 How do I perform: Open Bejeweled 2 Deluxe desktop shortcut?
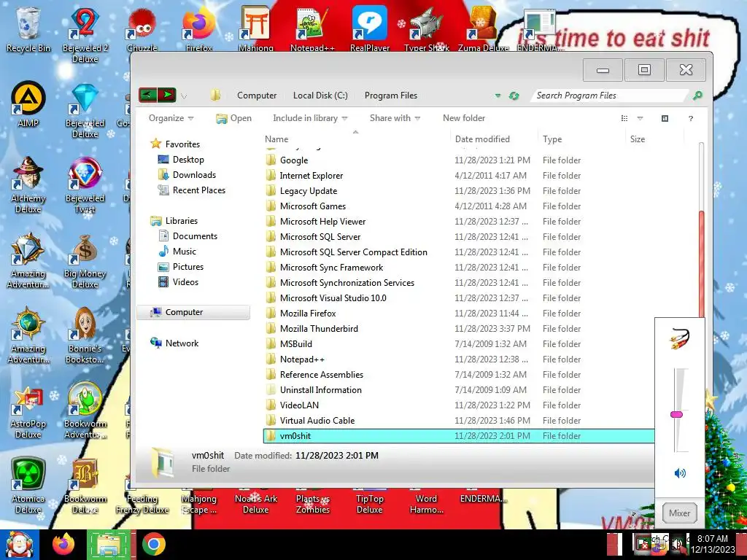(85, 36)
